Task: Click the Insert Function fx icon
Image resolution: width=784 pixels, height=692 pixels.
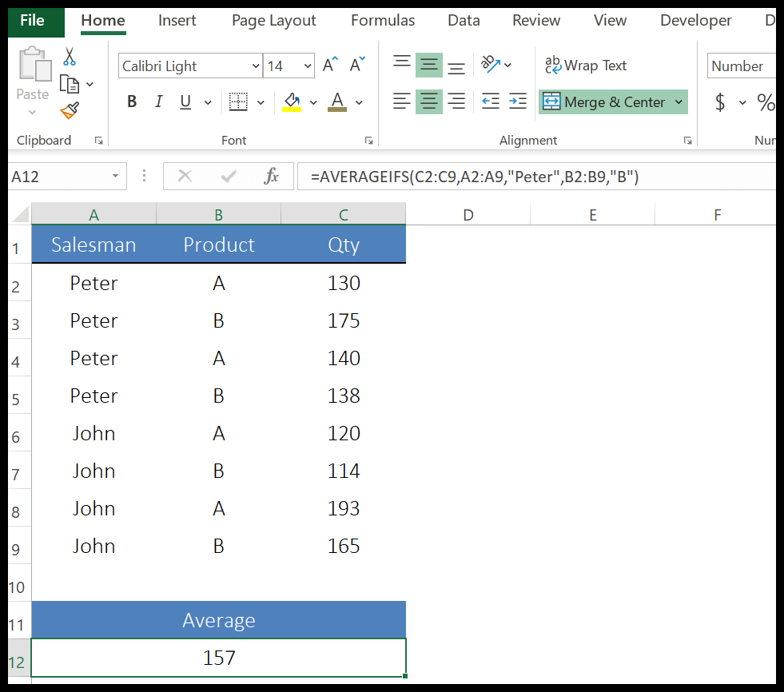Action: click(270, 176)
